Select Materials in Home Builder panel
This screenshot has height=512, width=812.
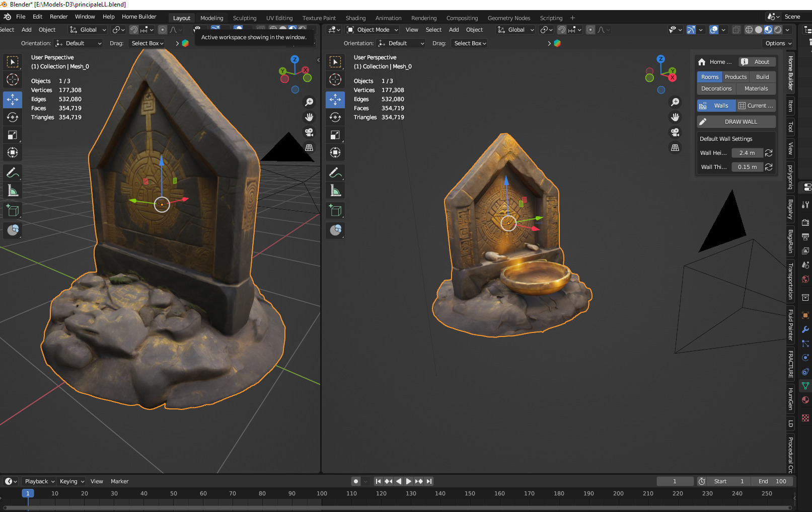(756, 89)
